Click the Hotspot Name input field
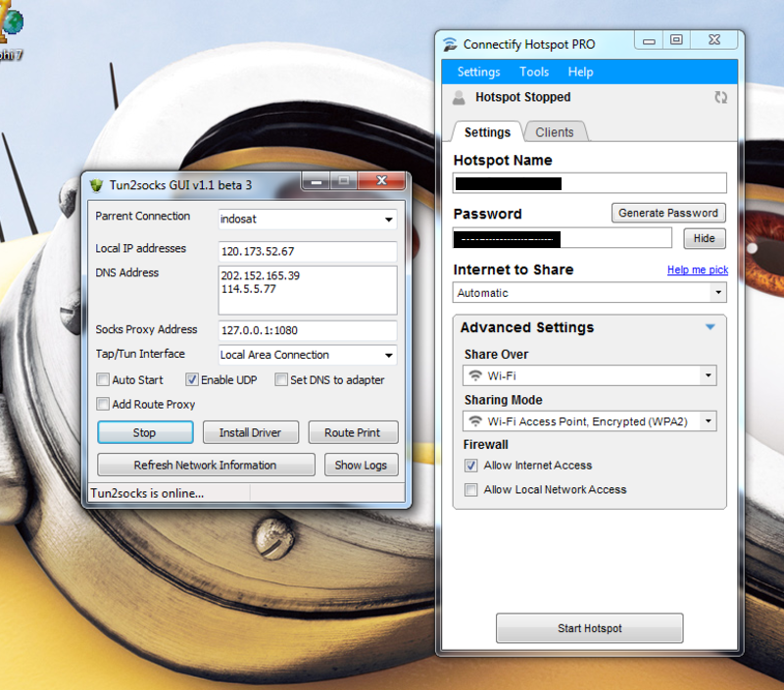Screen dimensions: 784x690 click(590, 183)
